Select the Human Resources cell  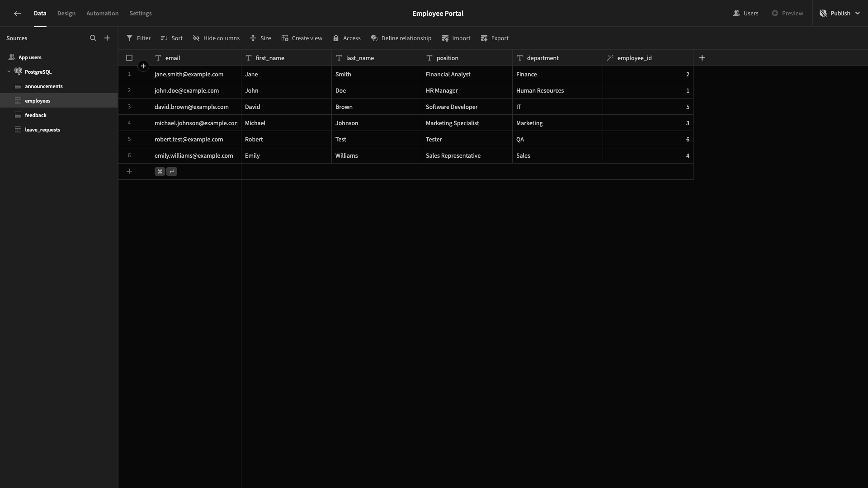(x=557, y=90)
